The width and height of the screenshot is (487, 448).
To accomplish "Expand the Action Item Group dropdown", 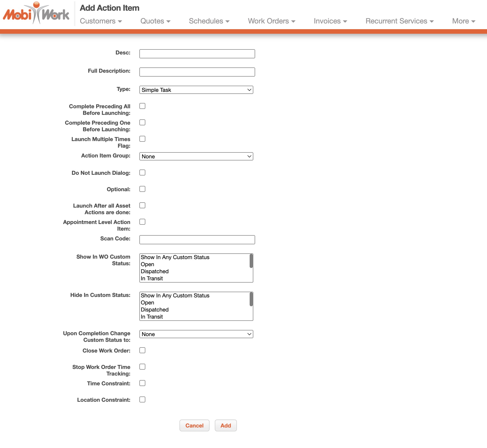I will (196, 156).
